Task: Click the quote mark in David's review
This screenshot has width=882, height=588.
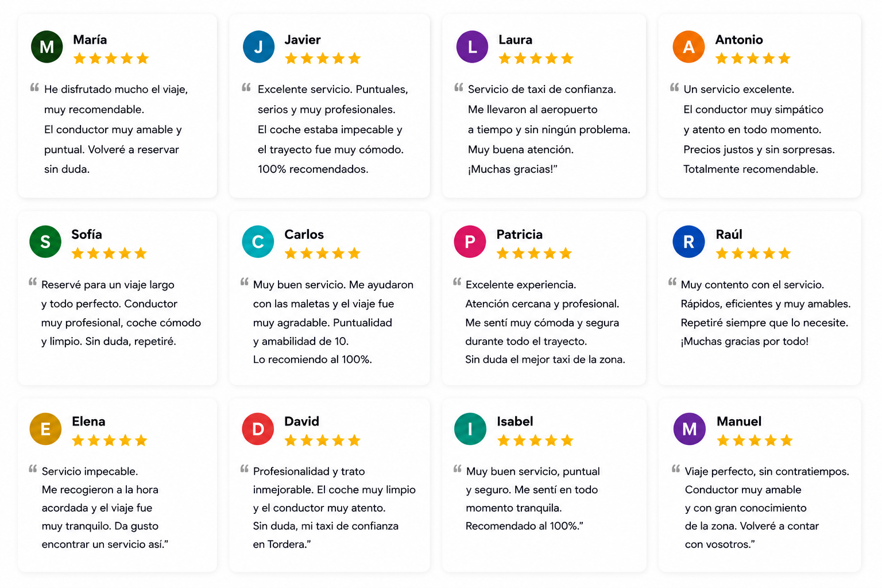Action: (x=245, y=469)
